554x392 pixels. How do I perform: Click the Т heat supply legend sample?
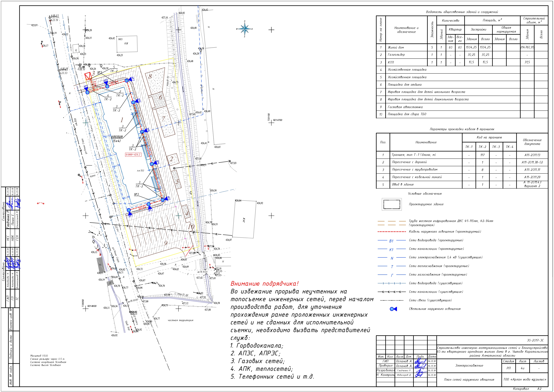(x=392, y=266)
